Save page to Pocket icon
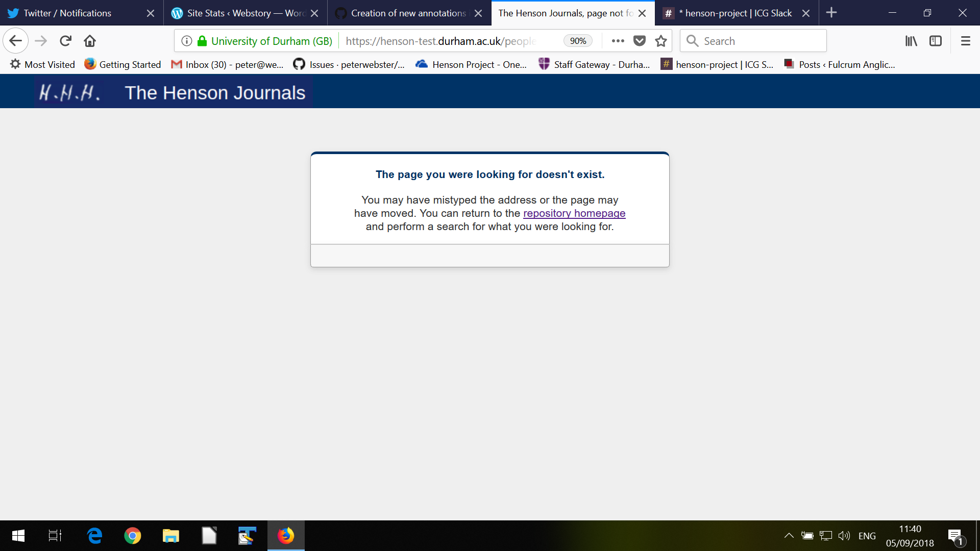The image size is (980, 551). point(640,41)
